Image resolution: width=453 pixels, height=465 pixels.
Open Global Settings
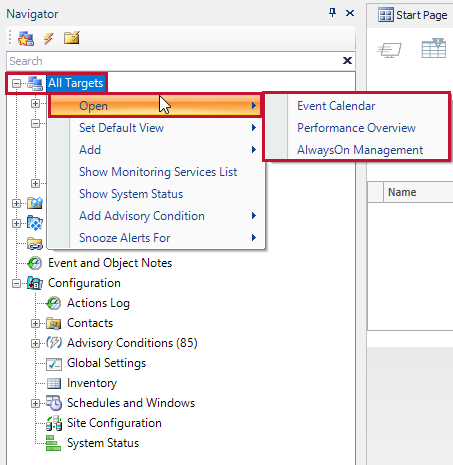point(107,363)
